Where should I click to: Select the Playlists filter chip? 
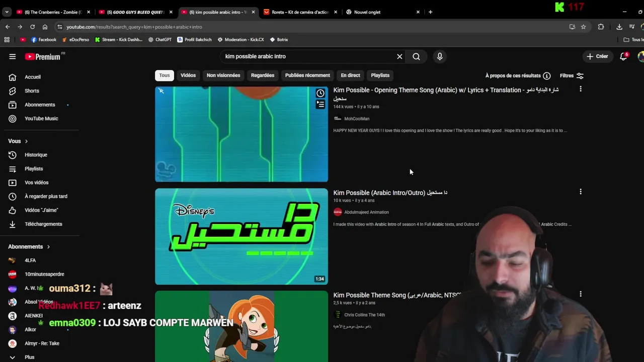pyautogui.click(x=380, y=75)
